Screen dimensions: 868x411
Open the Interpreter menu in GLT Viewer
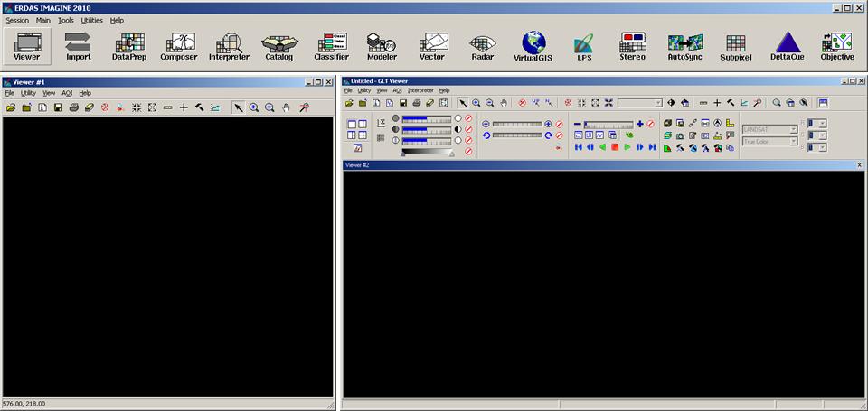pos(420,90)
